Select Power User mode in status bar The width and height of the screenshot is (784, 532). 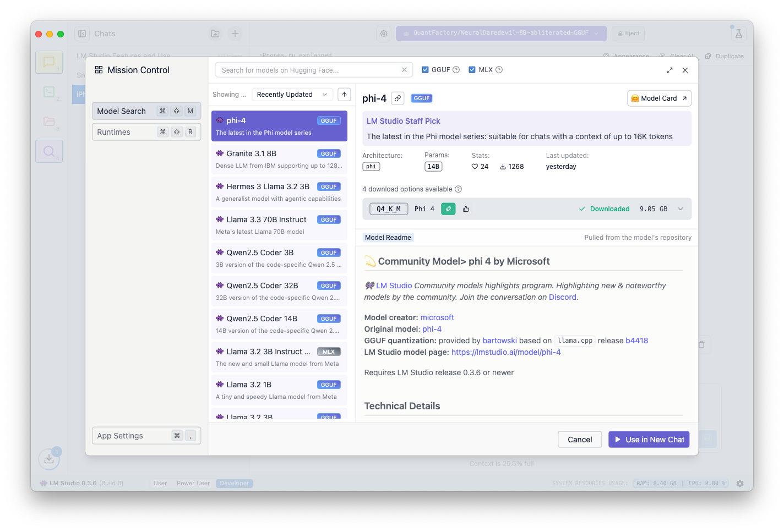[193, 484]
